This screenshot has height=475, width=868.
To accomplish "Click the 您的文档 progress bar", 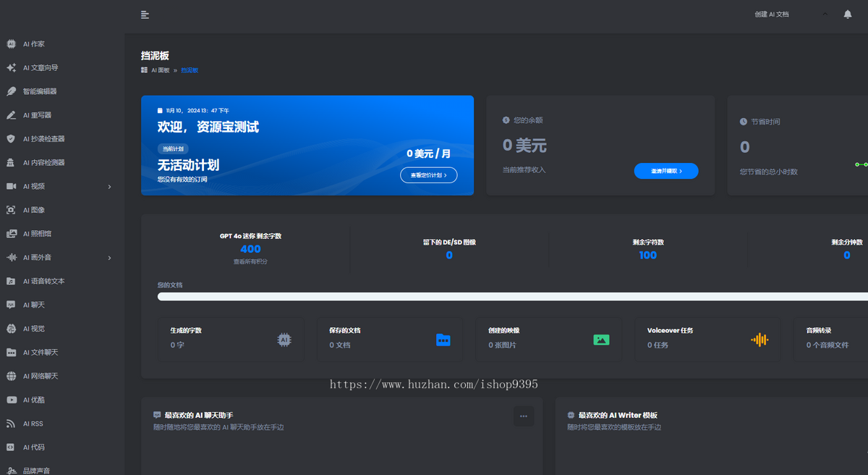I will click(x=513, y=296).
